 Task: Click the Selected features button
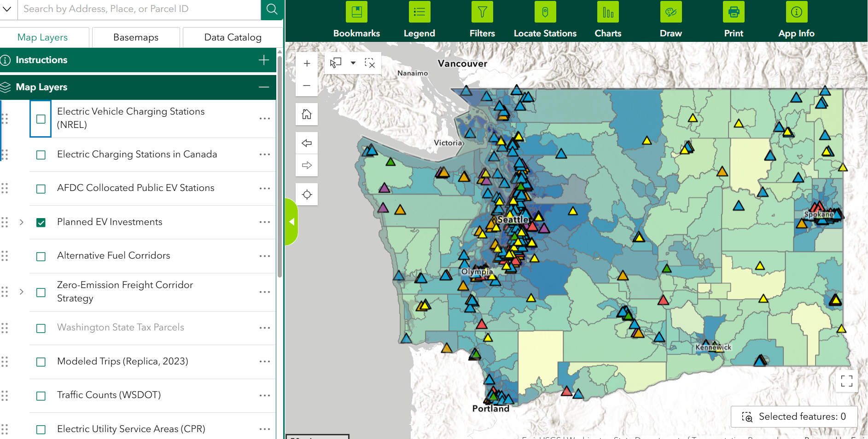coord(794,416)
